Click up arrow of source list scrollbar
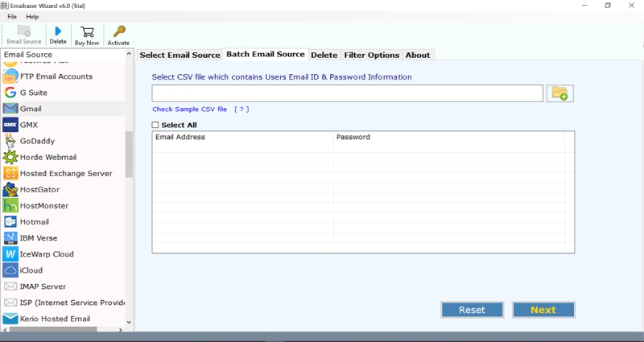The width and height of the screenshot is (644, 342). [x=129, y=54]
